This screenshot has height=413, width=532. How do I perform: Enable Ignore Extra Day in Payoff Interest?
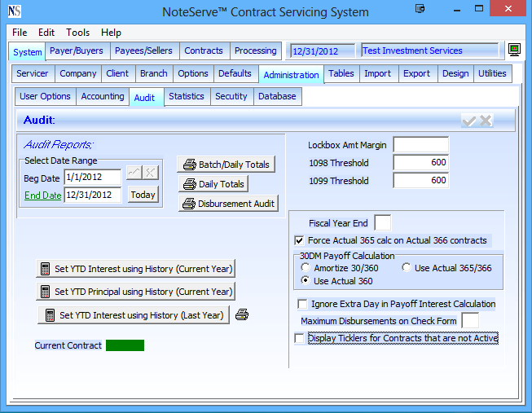[x=302, y=304]
